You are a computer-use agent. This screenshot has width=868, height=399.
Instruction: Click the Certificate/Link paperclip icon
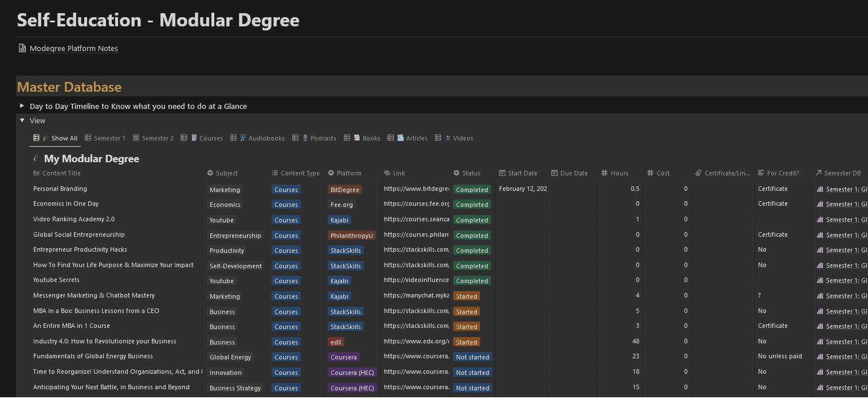click(698, 173)
